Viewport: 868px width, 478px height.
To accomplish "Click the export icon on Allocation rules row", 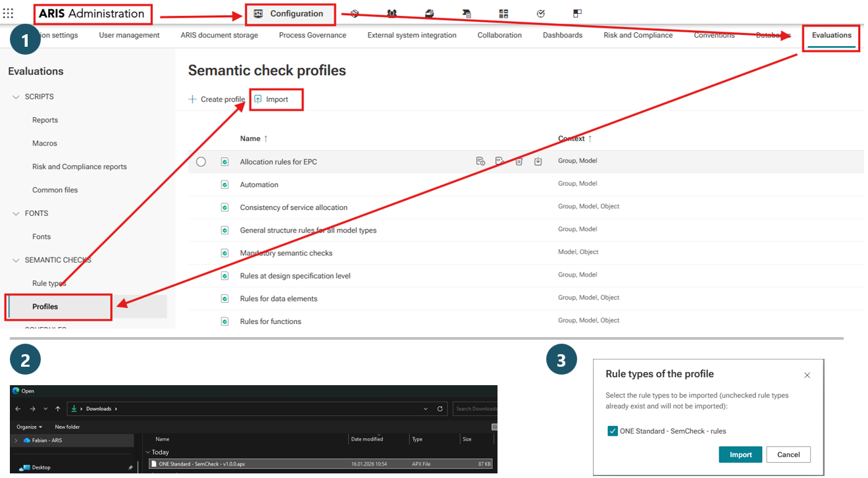I will 538,161.
